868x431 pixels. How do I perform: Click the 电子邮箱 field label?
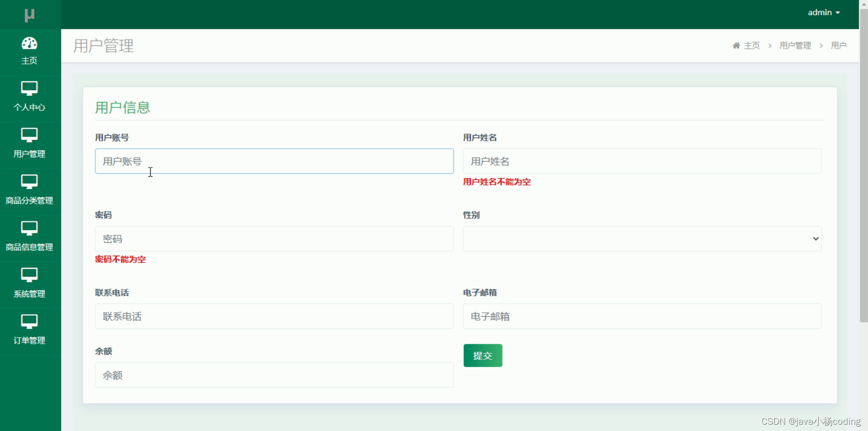(x=480, y=292)
